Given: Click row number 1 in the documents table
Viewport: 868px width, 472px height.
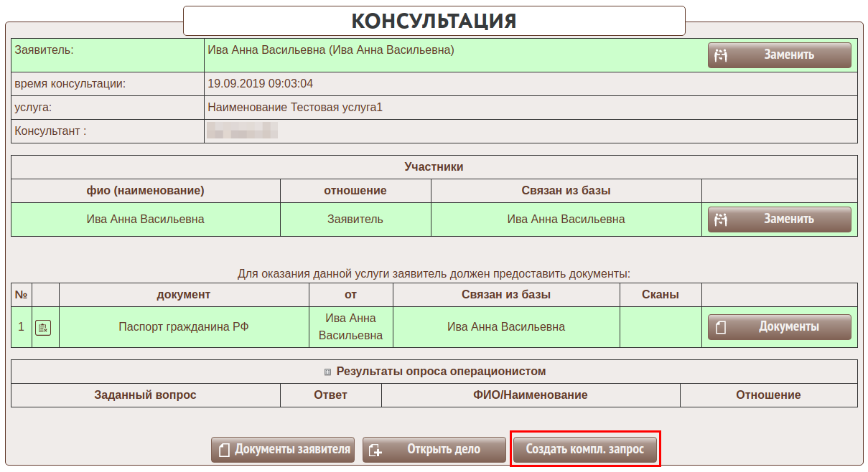Looking at the screenshot, I should click(x=22, y=327).
